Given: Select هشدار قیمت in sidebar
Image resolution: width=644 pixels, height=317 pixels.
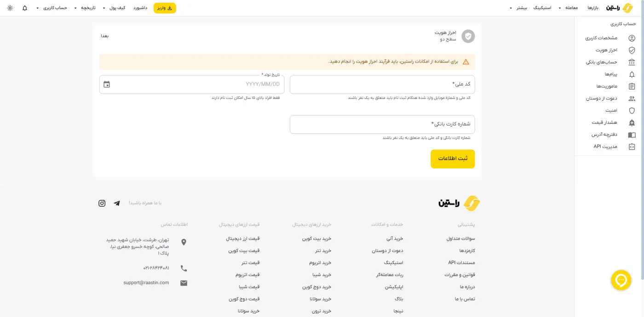Looking at the screenshot, I should click(604, 122).
